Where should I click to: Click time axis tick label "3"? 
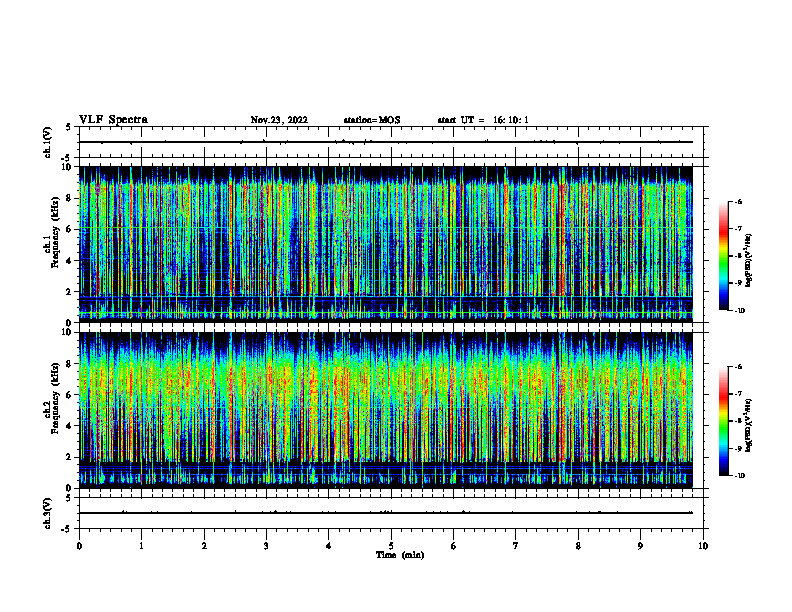[x=266, y=546]
